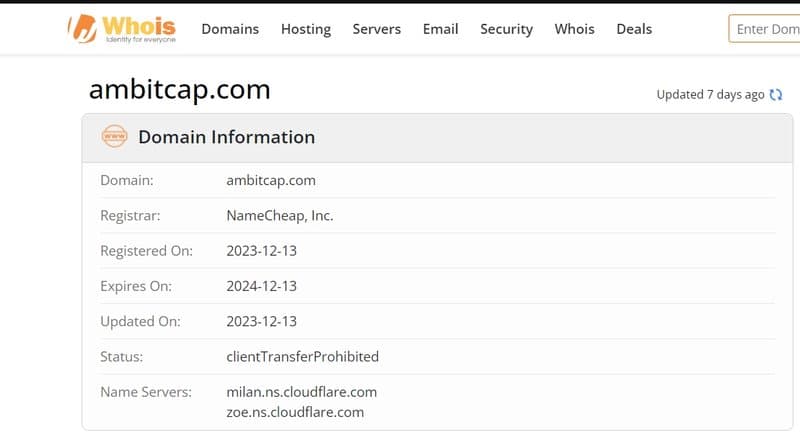Open the Security menu
This screenshot has width=800, height=440.
[x=506, y=29]
